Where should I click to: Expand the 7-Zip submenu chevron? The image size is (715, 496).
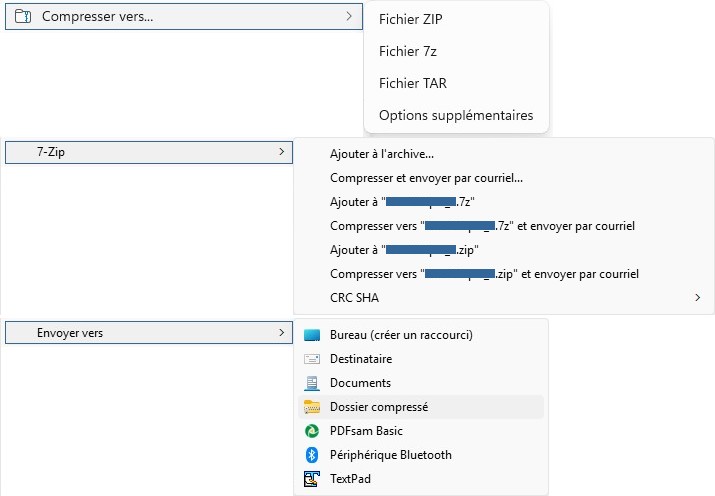281,151
